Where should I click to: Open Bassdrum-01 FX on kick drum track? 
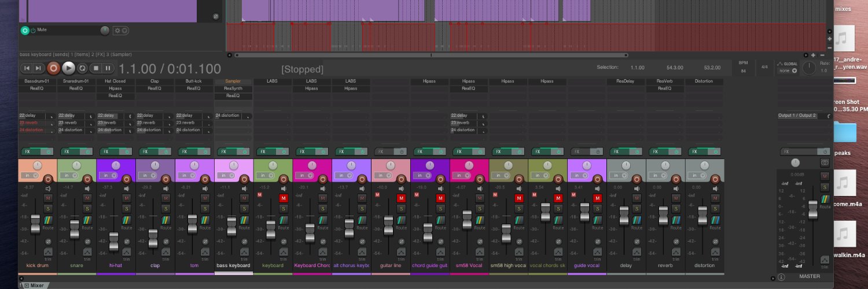tap(37, 81)
